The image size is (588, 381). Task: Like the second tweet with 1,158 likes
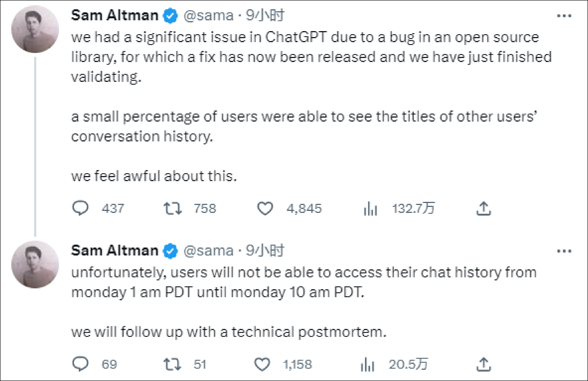point(262,364)
